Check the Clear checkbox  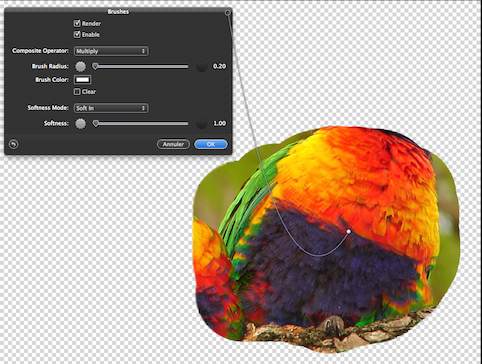tap(77, 91)
